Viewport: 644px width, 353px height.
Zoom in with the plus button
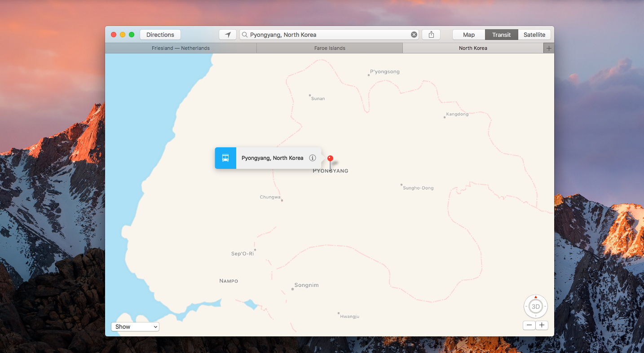tap(542, 326)
